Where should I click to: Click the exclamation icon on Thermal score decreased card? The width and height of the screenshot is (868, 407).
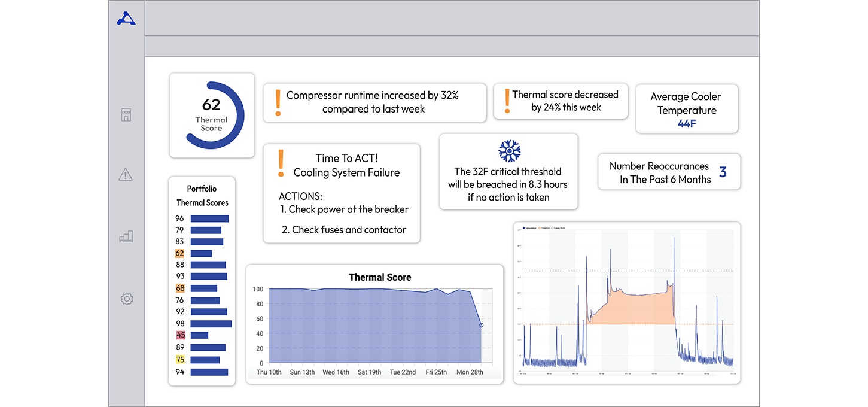pyautogui.click(x=507, y=101)
